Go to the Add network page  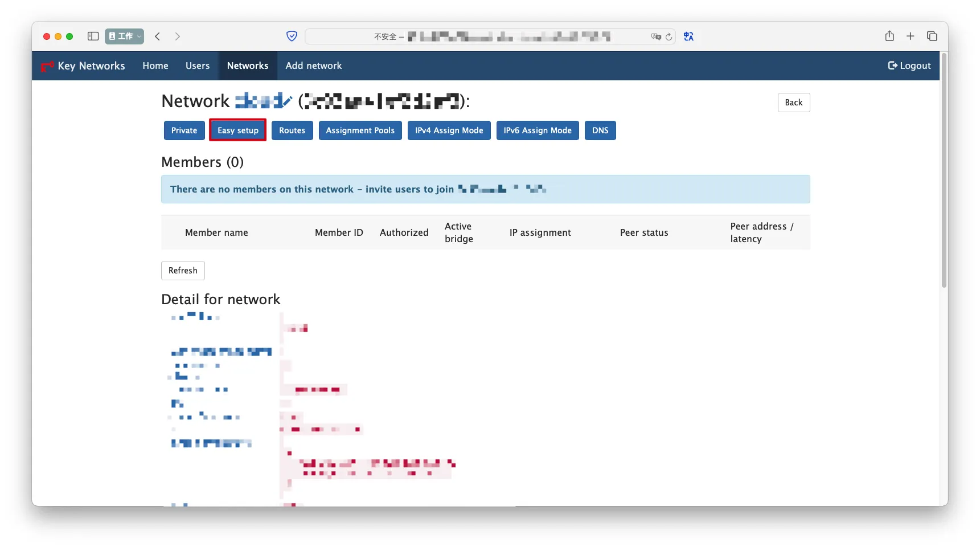[313, 66]
